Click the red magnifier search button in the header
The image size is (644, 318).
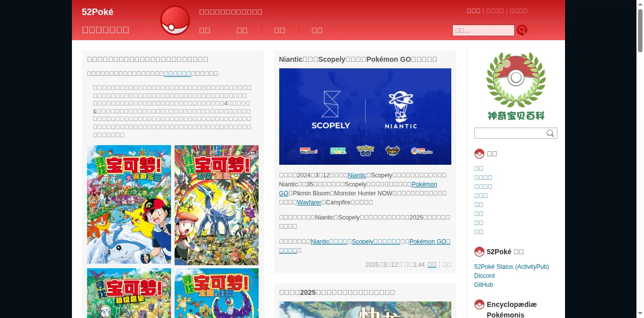(x=522, y=30)
